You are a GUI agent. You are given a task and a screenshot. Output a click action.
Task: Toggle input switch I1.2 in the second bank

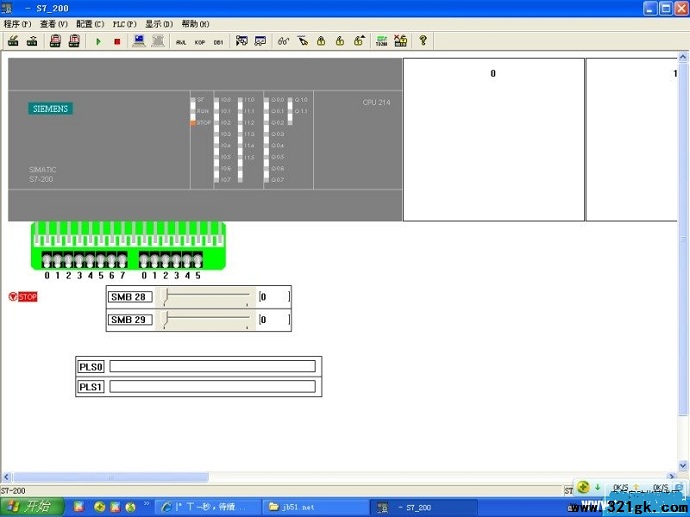[x=165, y=260]
